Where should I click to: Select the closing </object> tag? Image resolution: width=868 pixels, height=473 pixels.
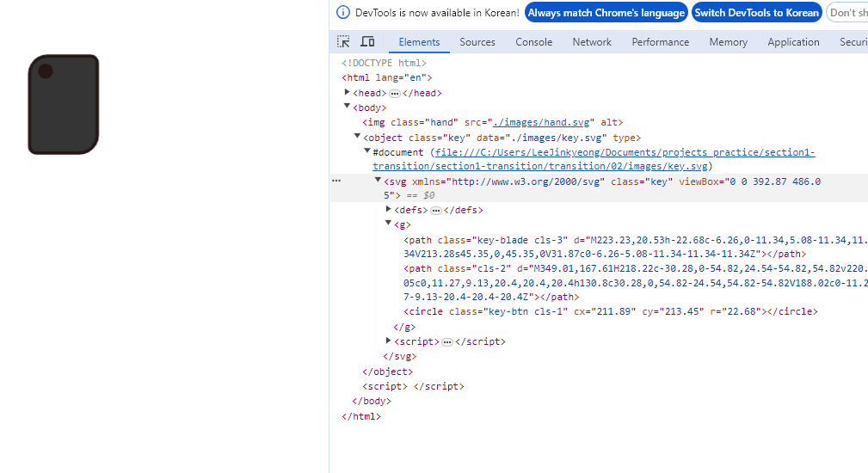click(x=387, y=372)
